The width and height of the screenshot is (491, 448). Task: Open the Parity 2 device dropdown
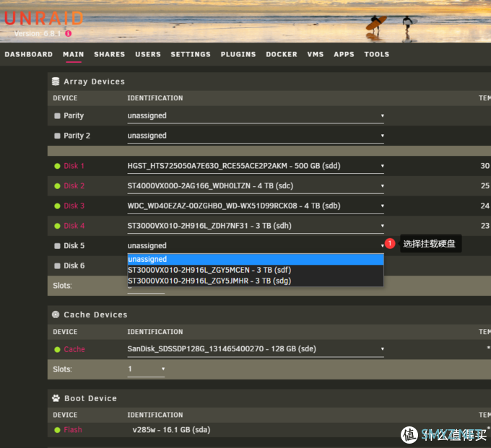point(256,136)
